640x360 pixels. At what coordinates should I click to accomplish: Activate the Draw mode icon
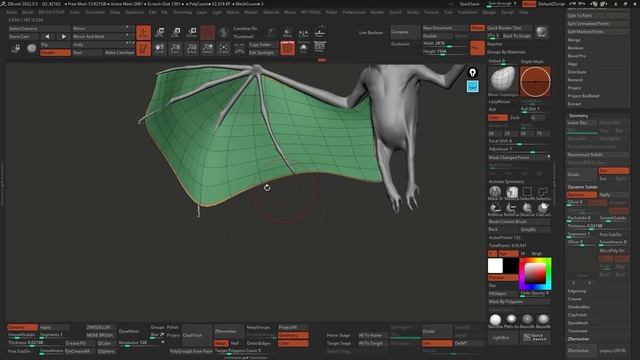tap(143, 33)
